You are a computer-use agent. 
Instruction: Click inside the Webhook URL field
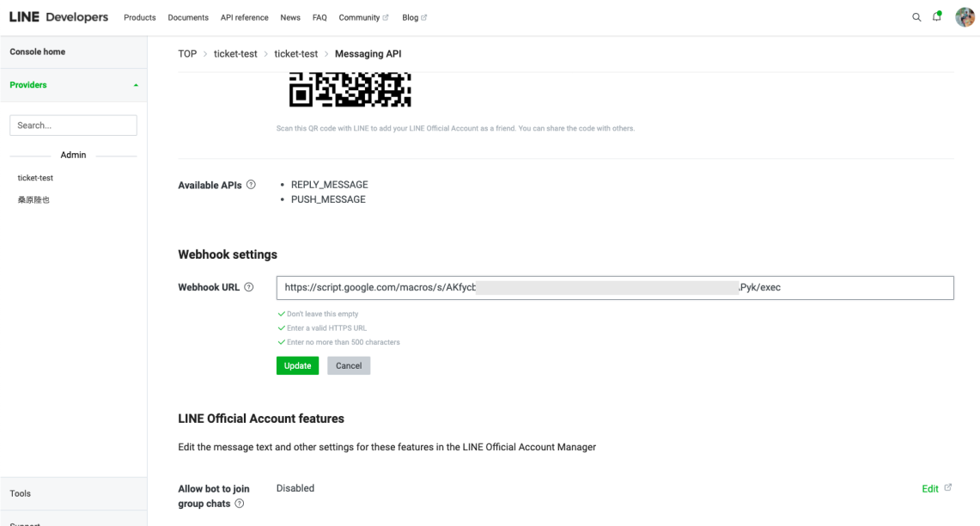[614, 287]
